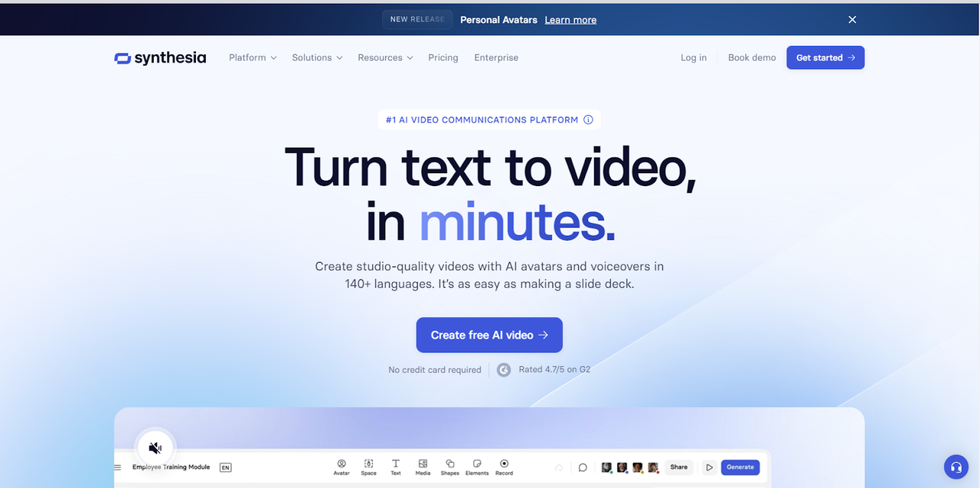This screenshot has height=488, width=980.
Task: Click Employee Training Module title
Action: [x=171, y=467]
